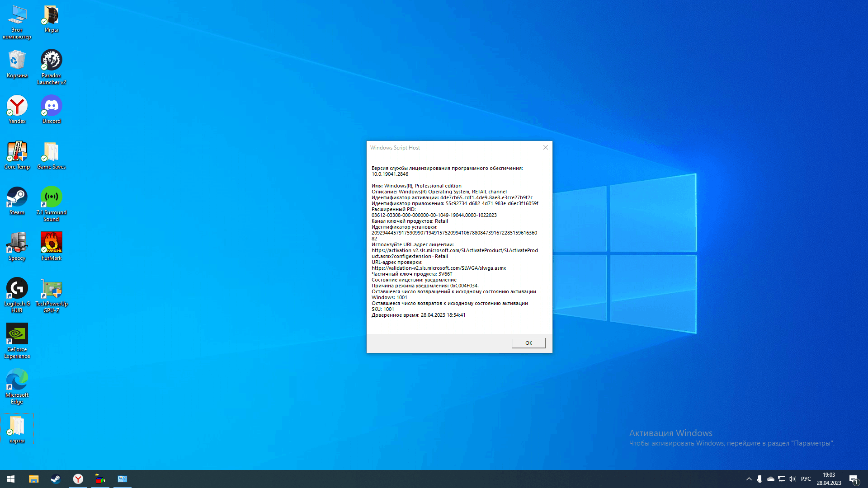This screenshot has height=488, width=868.
Task: Open the Game Saves folder
Action: (51, 153)
